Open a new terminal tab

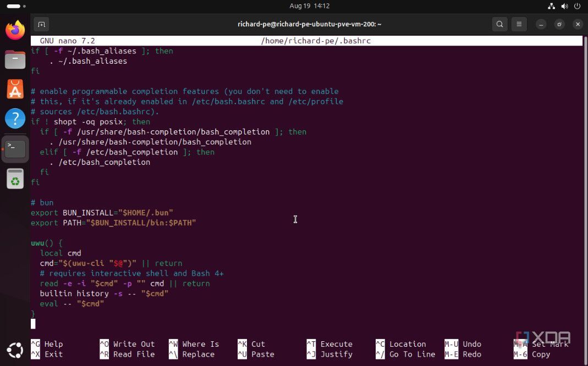tap(41, 24)
